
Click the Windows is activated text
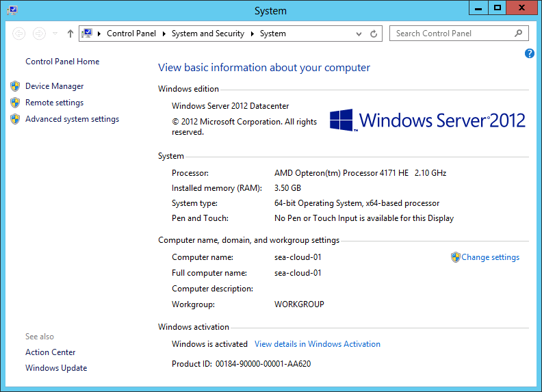pyautogui.click(x=209, y=344)
